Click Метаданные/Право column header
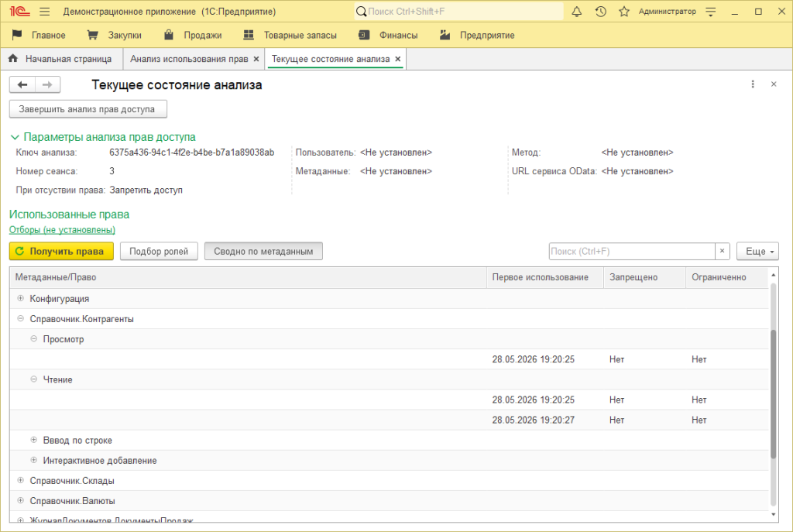Viewport: 793px width, 532px height. 248,277
